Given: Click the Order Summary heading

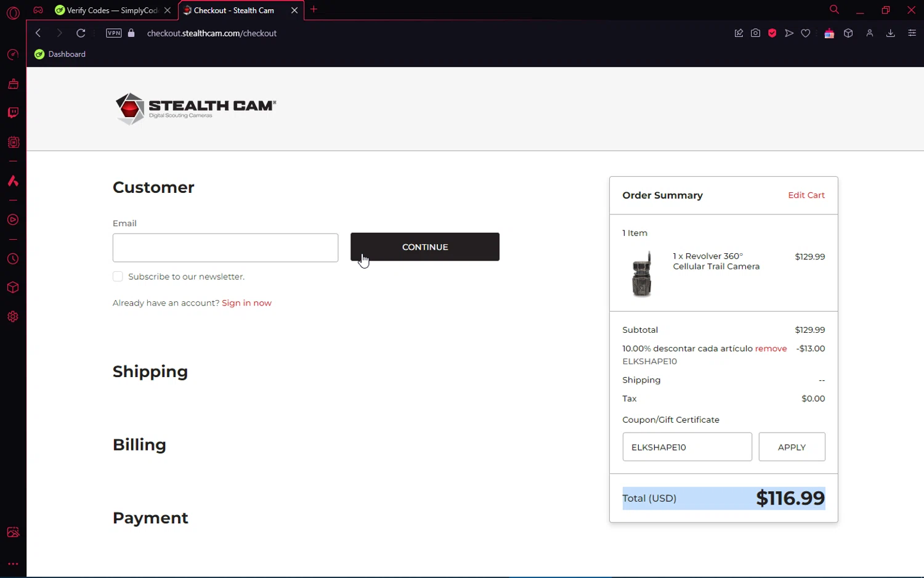Looking at the screenshot, I should 663,195.
